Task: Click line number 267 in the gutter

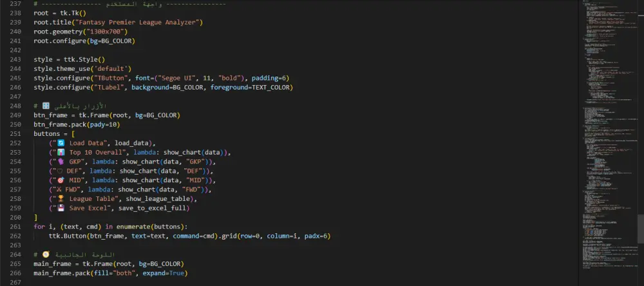Action: tap(15, 283)
